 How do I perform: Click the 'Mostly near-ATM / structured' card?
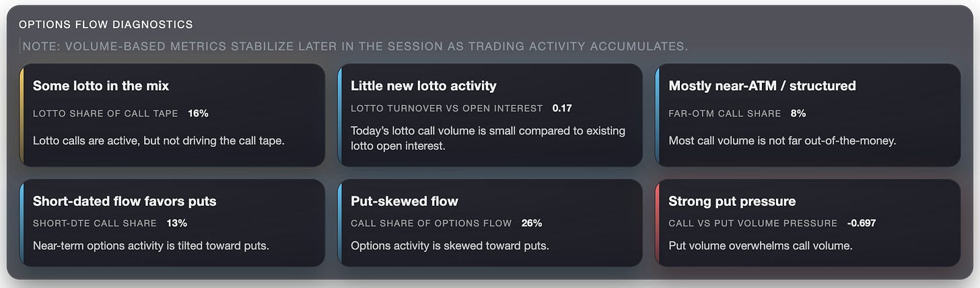tap(808, 114)
